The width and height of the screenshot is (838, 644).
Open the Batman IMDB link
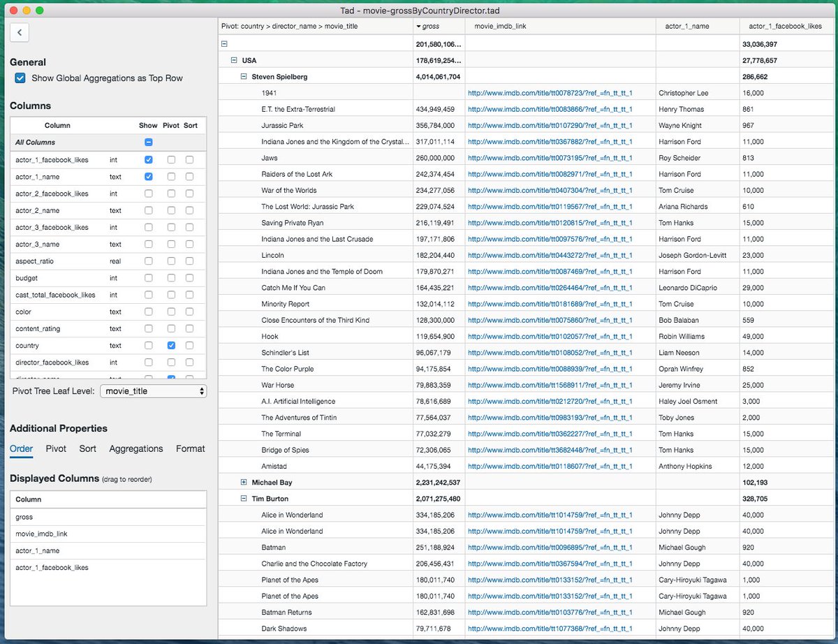[550, 548]
